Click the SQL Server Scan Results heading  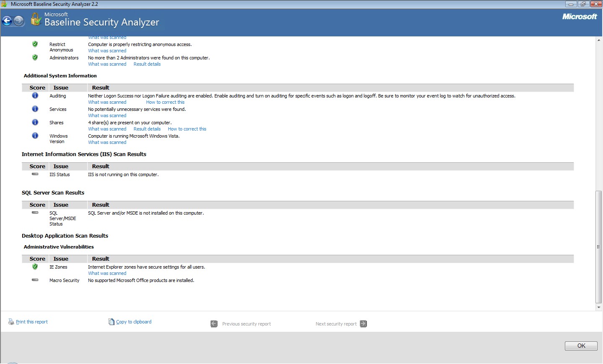pos(53,192)
